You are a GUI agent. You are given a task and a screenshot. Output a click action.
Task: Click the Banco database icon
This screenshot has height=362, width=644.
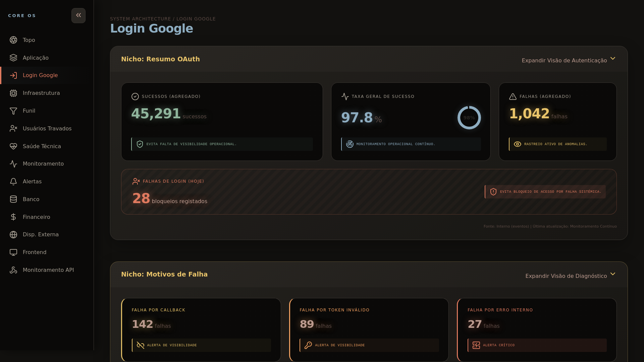pyautogui.click(x=13, y=199)
